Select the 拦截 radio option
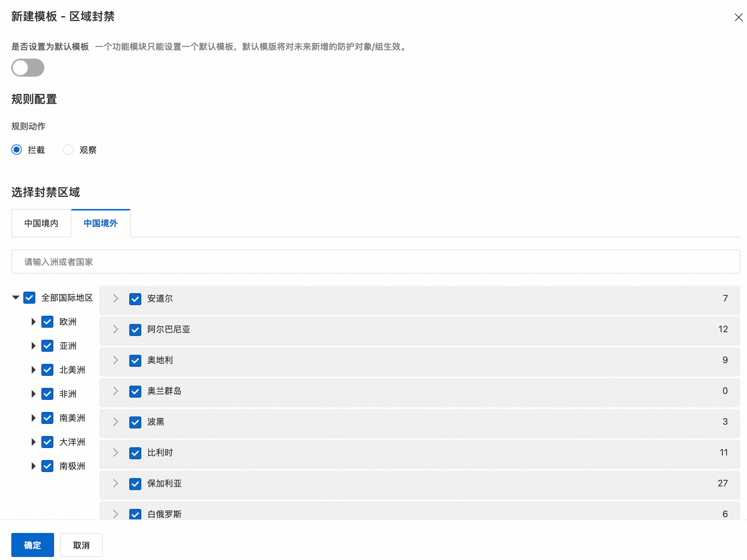 coord(17,150)
